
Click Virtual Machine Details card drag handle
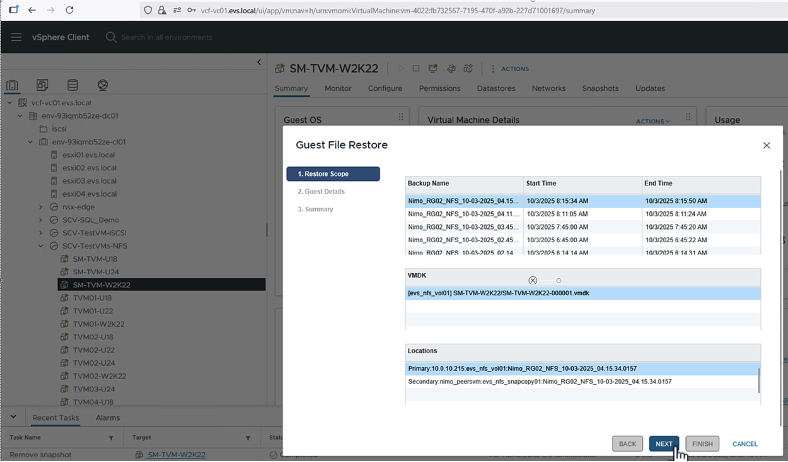[687, 117]
